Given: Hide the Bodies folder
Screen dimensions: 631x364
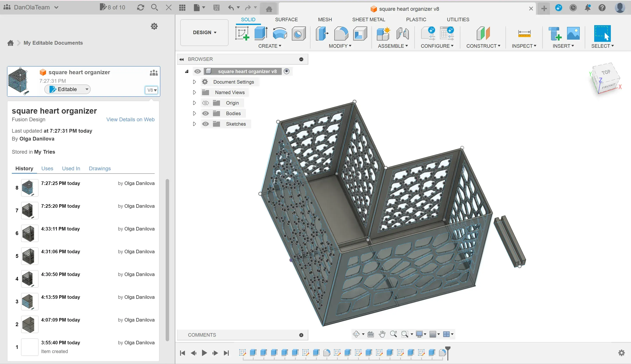Looking at the screenshot, I should (x=206, y=114).
